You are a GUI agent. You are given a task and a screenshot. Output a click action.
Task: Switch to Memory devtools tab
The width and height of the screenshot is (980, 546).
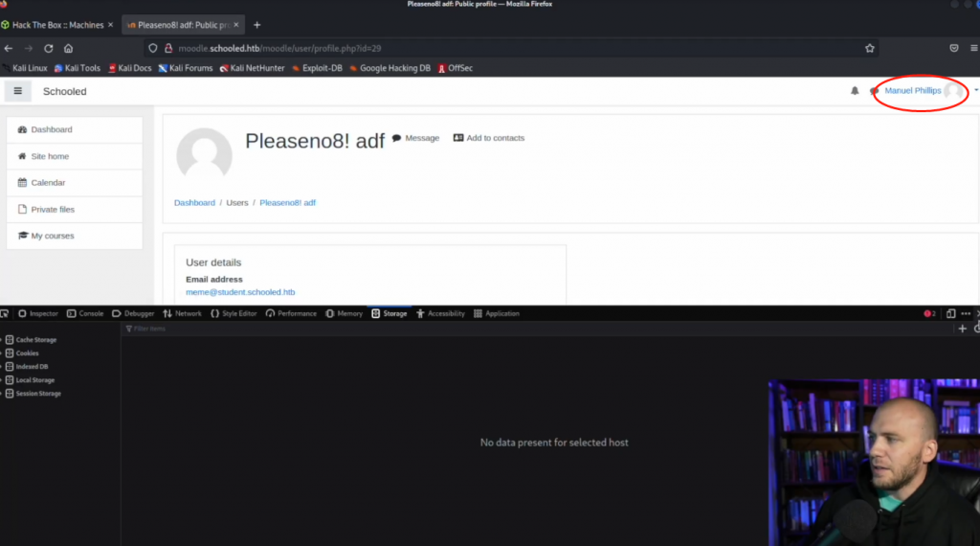coord(344,314)
